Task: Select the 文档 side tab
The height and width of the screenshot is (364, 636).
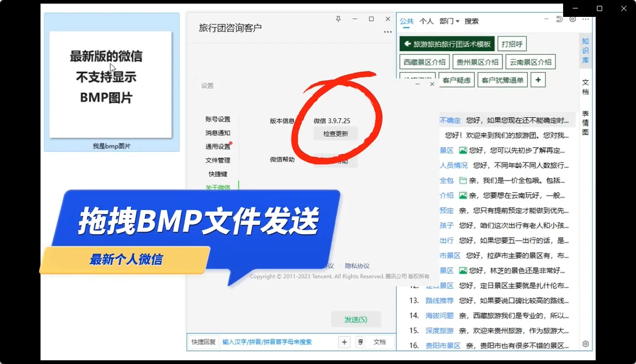Action: (x=585, y=87)
